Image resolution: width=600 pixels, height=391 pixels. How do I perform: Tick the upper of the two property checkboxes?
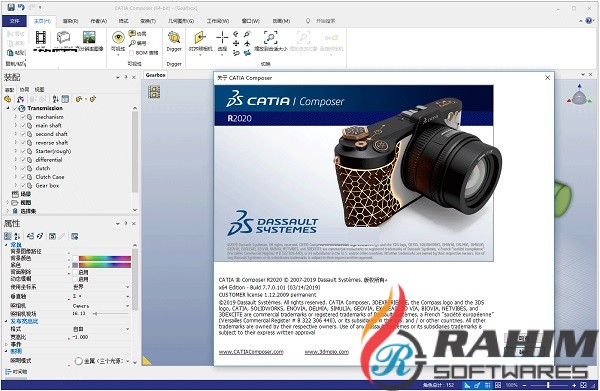click(75, 272)
